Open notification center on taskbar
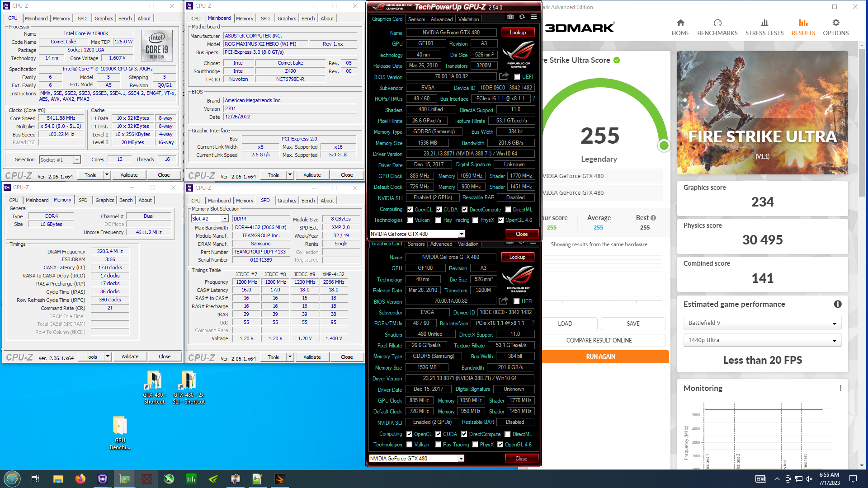The image size is (868, 488). tap(853, 479)
